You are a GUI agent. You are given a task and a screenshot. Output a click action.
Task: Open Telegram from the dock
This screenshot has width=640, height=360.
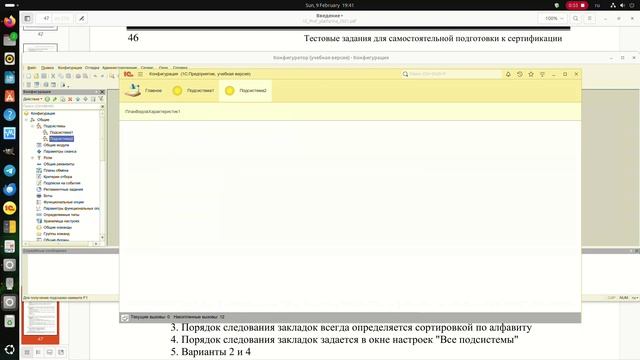pyautogui.click(x=9, y=171)
